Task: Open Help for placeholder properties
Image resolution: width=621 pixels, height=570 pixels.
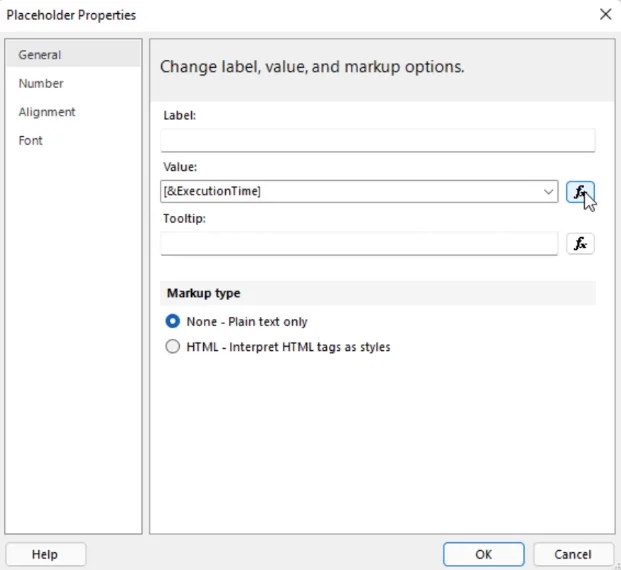Action: coord(46,554)
